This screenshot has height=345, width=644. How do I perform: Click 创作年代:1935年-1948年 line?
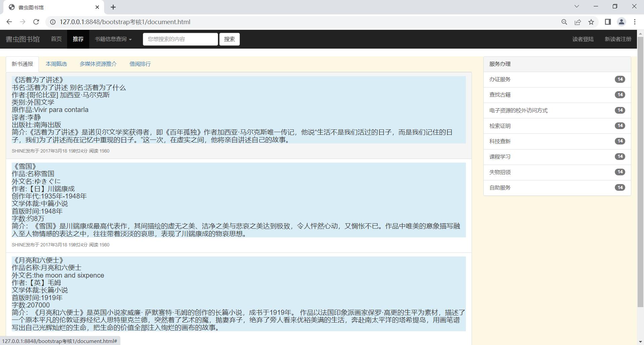click(49, 196)
